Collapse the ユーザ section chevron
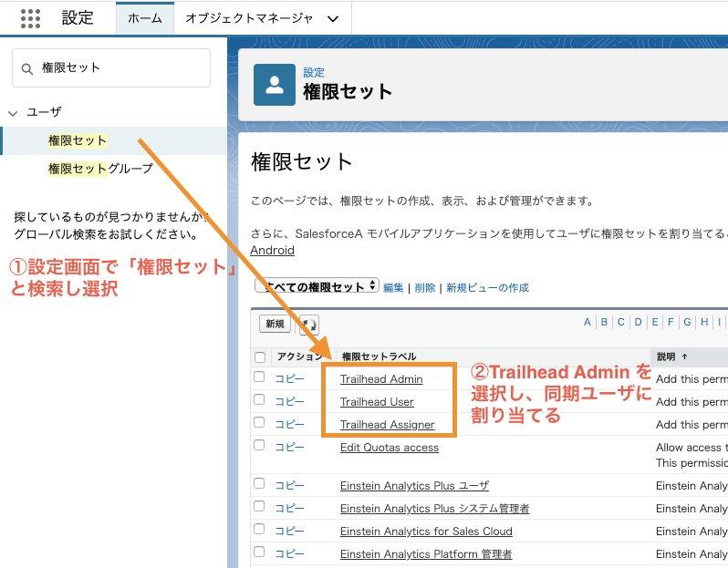 13,113
